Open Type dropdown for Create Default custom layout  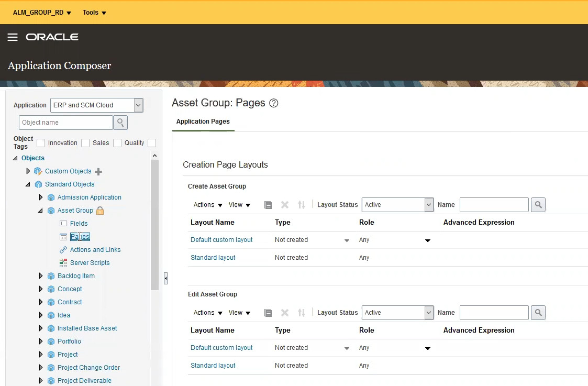tap(347, 240)
